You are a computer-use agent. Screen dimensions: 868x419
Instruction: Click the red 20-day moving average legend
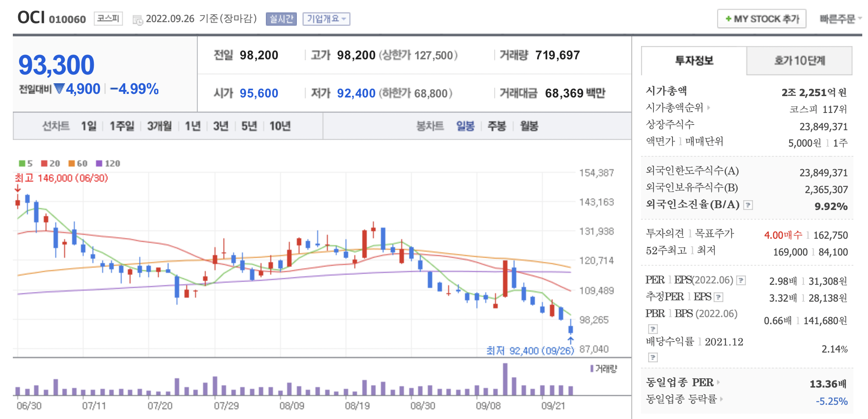click(50, 163)
